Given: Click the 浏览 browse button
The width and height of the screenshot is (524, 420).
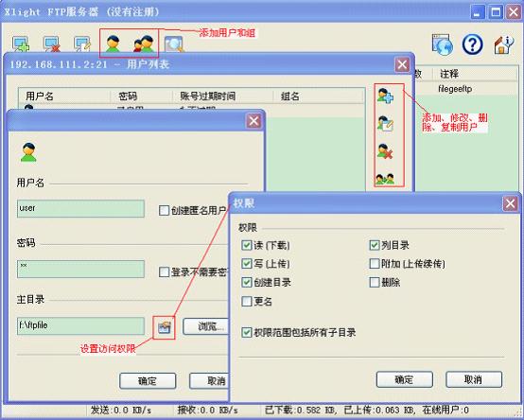Looking at the screenshot, I should tap(206, 326).
